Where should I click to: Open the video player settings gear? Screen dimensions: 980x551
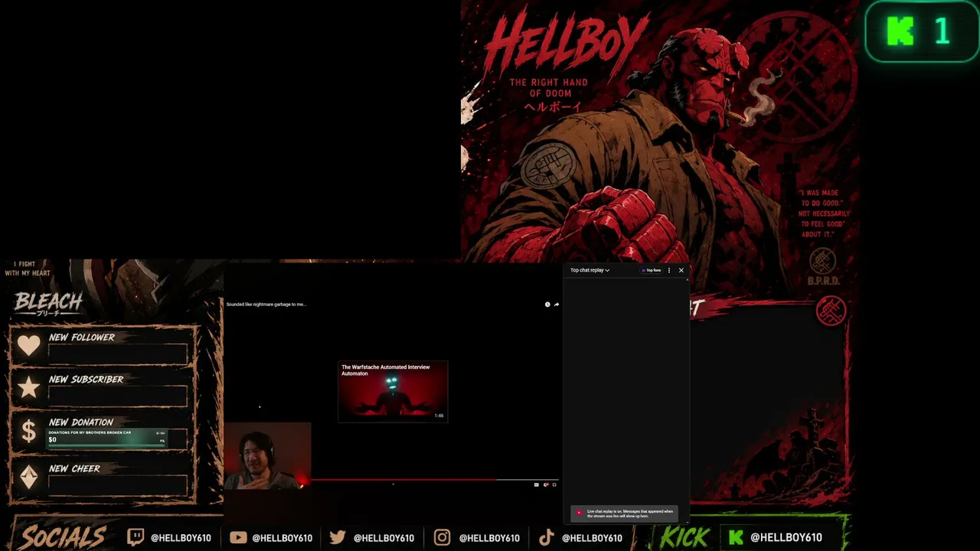click(x=545, y=484)
